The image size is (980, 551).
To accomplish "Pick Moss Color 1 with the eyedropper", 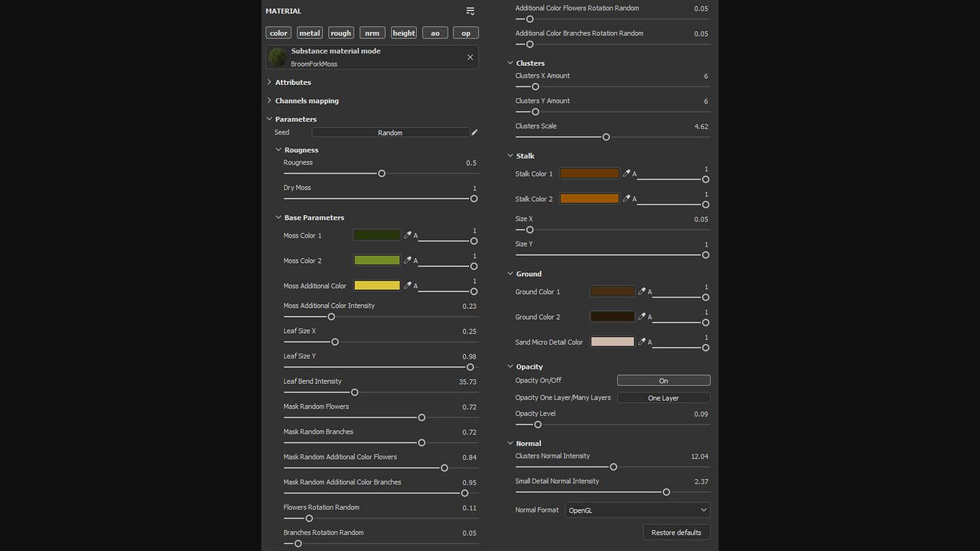I will [408, 235].
